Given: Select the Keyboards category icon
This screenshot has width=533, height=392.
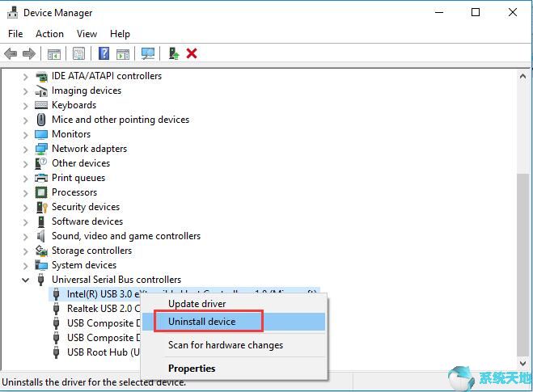Looking at the screenshot, I should click(41, 105).
